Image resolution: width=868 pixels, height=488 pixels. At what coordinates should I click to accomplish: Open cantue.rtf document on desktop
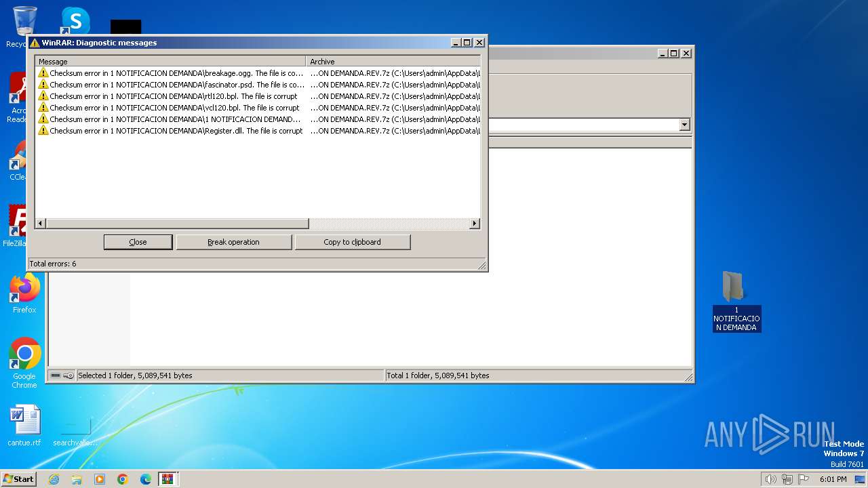24,426
